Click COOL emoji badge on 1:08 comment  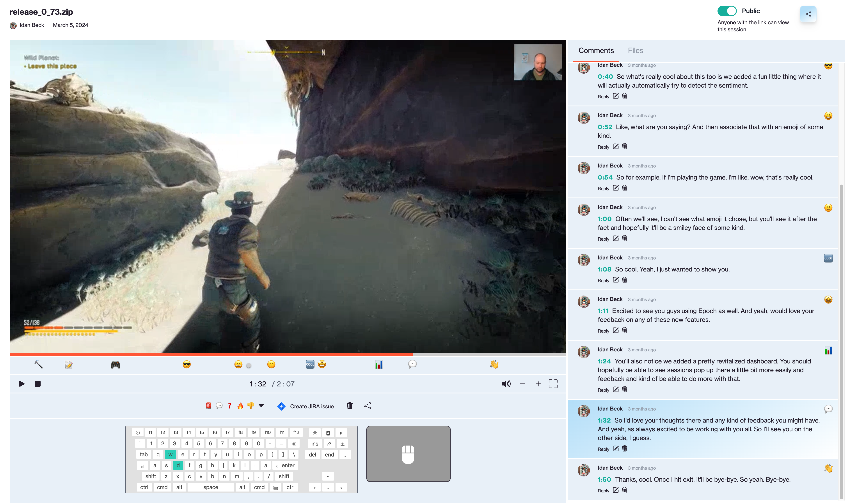coord(828,258)
